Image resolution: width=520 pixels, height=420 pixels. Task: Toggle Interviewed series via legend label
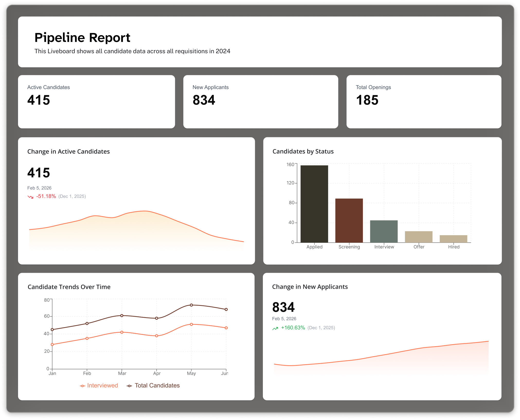click(102, 386)
